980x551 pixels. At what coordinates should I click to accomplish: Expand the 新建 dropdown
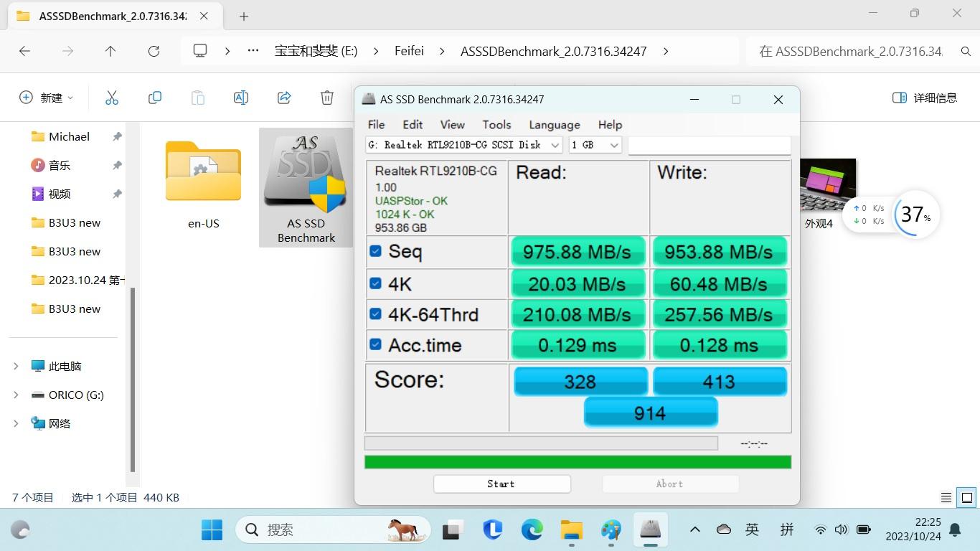[47, 98]
